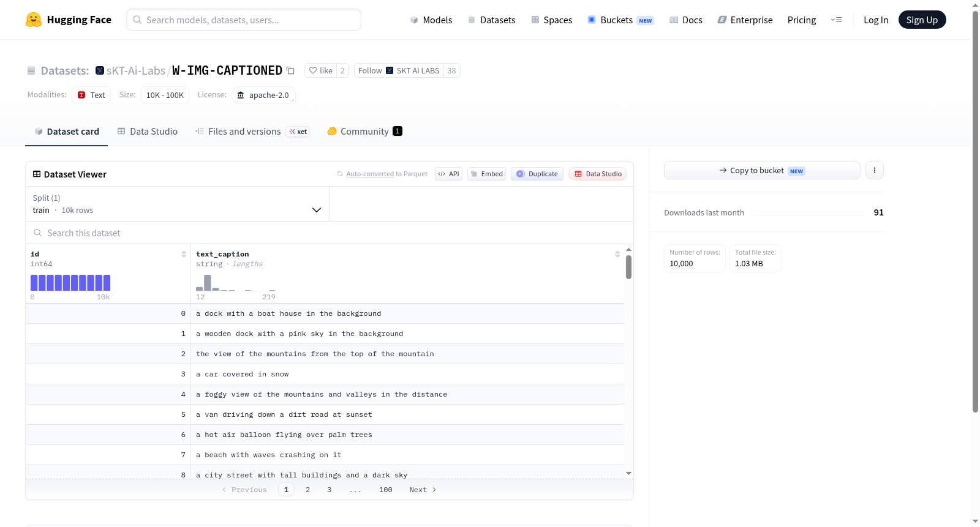Click the 10K - 100K size tag

coord(165,95)
